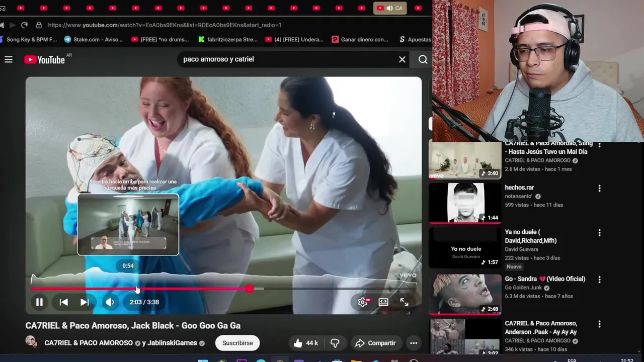Open the YouTube hamburger guide menu
The width and height of the screenshot is (644, 362).
tap(9, 59)
